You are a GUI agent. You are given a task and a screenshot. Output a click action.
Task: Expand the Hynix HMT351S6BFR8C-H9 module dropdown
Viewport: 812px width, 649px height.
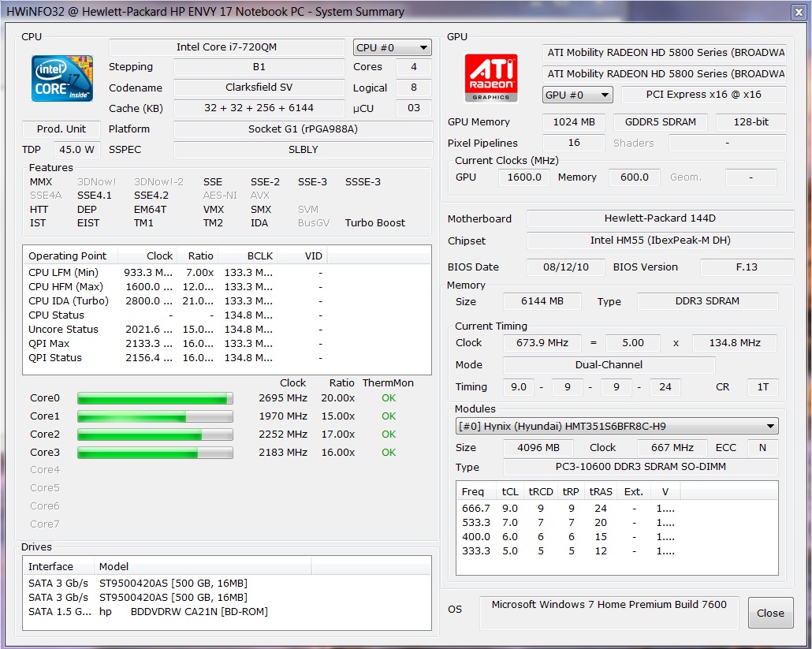[x=616, y=427]
